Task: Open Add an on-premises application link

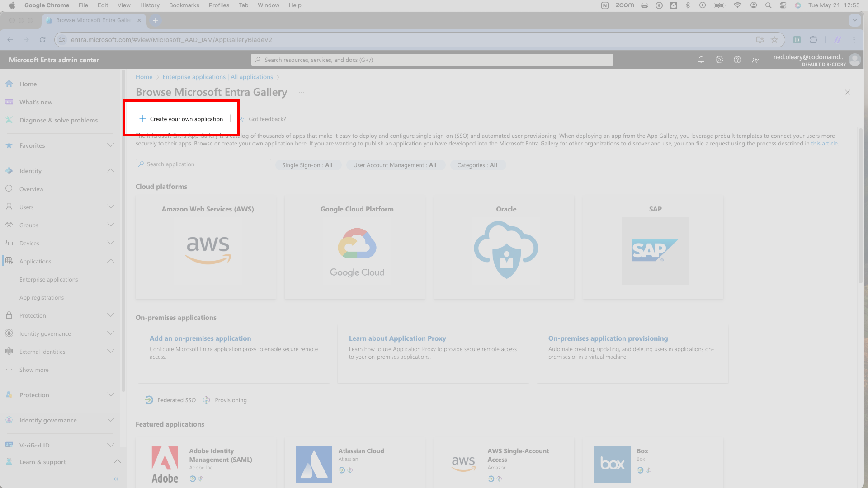Action: tap(200, 338)
